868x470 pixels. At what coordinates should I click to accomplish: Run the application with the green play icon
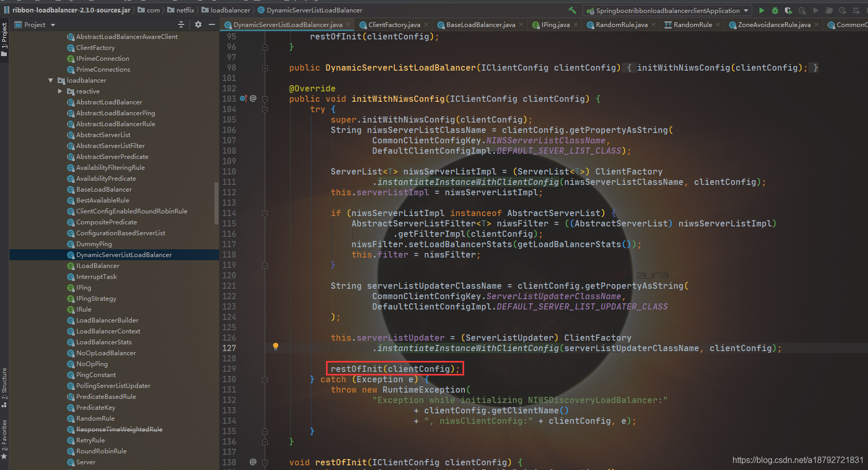click(x=762, y=10)
